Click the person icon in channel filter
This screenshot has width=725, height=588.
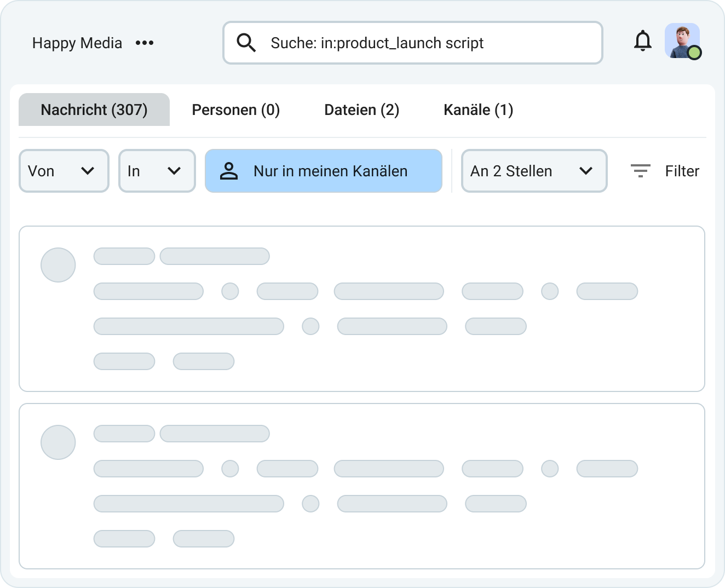click(229, 171)
